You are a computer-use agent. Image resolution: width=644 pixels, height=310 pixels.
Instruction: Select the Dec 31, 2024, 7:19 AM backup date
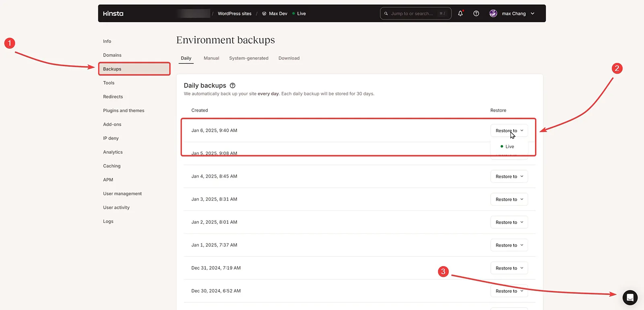pos(216,268)
